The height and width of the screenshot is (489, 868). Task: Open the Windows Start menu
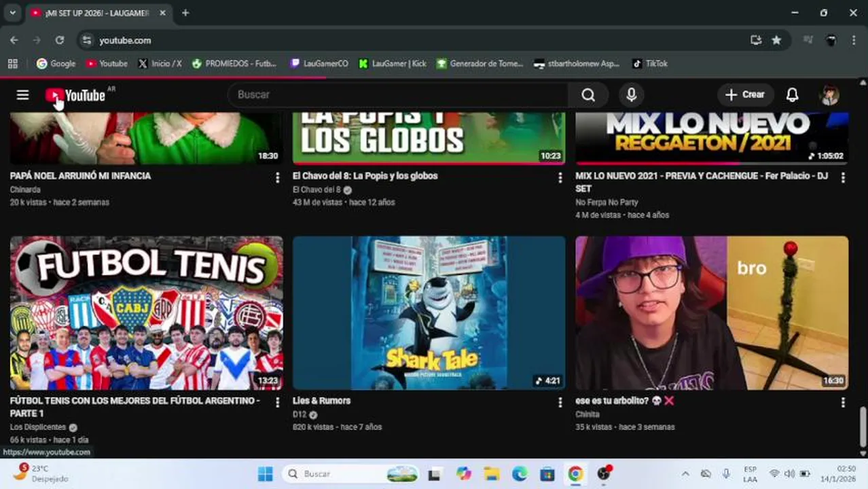[x=266, y=474]
